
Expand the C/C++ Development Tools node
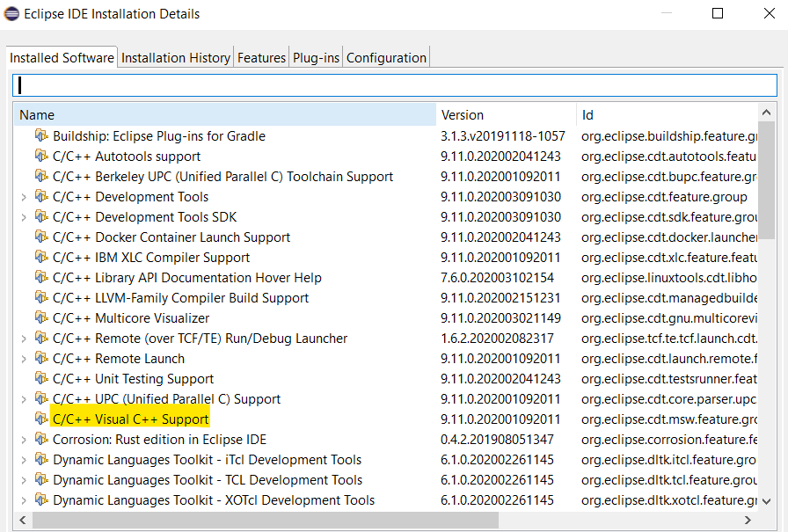pyautogui.click(x=24, y=198)
